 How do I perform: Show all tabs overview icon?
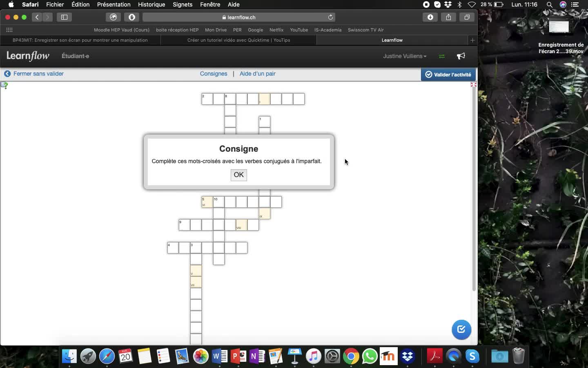[x=467, y=17]
